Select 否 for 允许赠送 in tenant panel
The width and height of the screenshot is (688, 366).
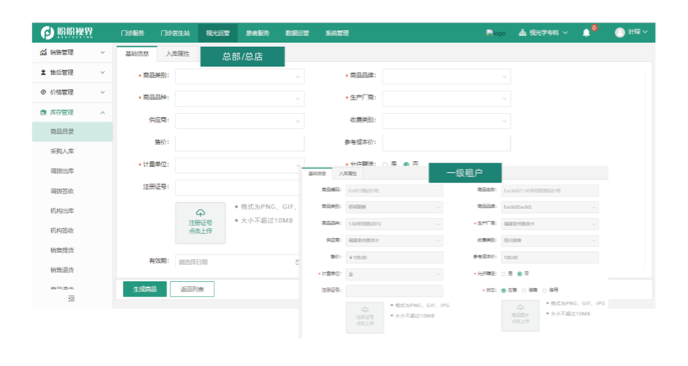(x=520, y=274)
